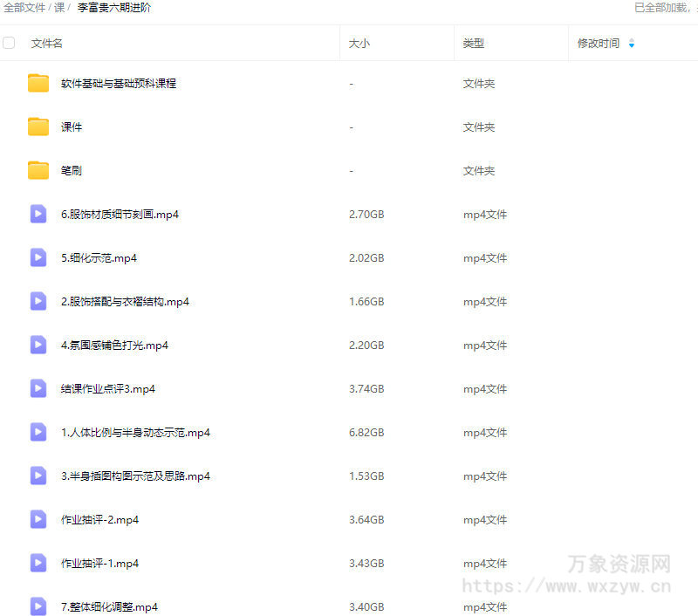Open the 软件基础与基础预科课程 folder icon
This screenshot has width=698, height=616.
(38, 83)
